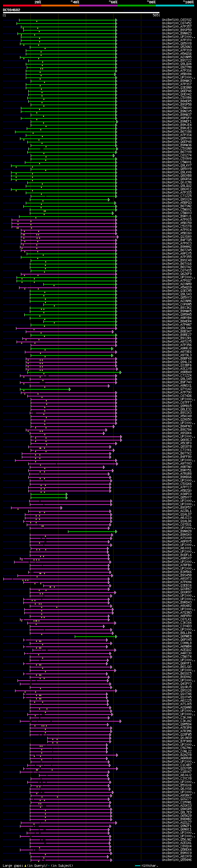
Task: Select the UniRef100_B8AER5 label
Action: [x=177, y=101]
